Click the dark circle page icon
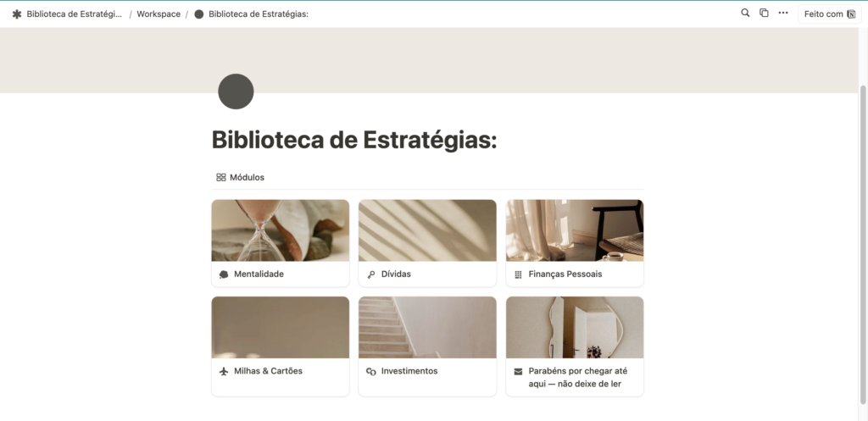 tap(236, 91)
